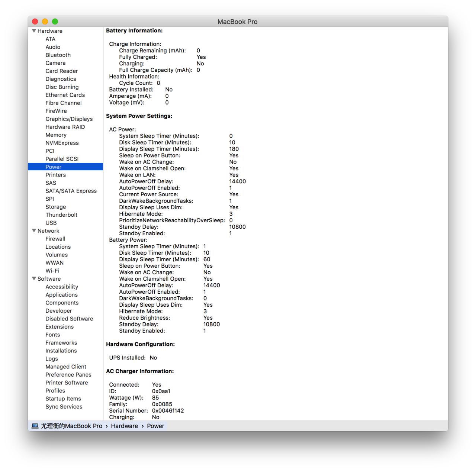Open Installations entry
Screen dimensions: 476x471
[61, 351]
